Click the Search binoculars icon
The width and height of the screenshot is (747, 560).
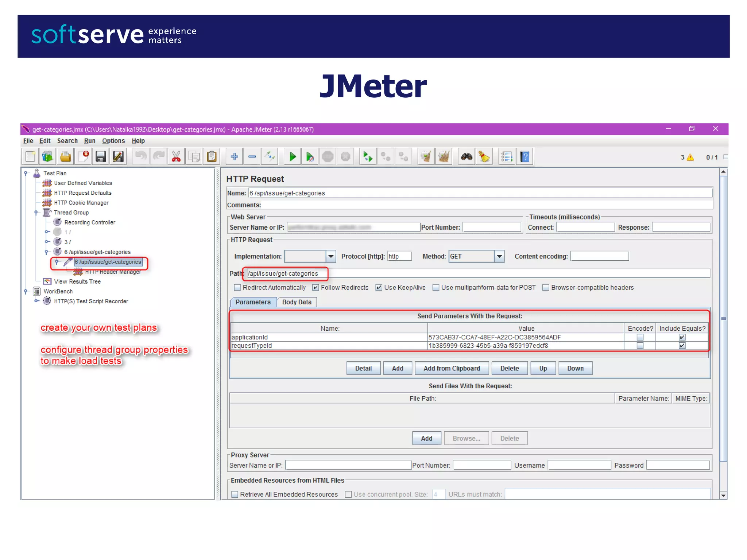(x=467, y=157)
